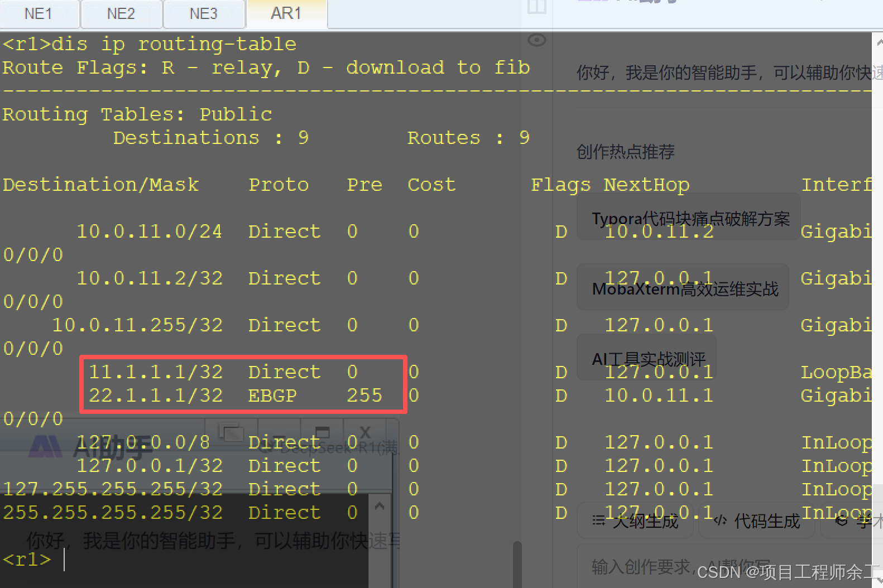Open the AI工具实战测评 suggestion

646,358
